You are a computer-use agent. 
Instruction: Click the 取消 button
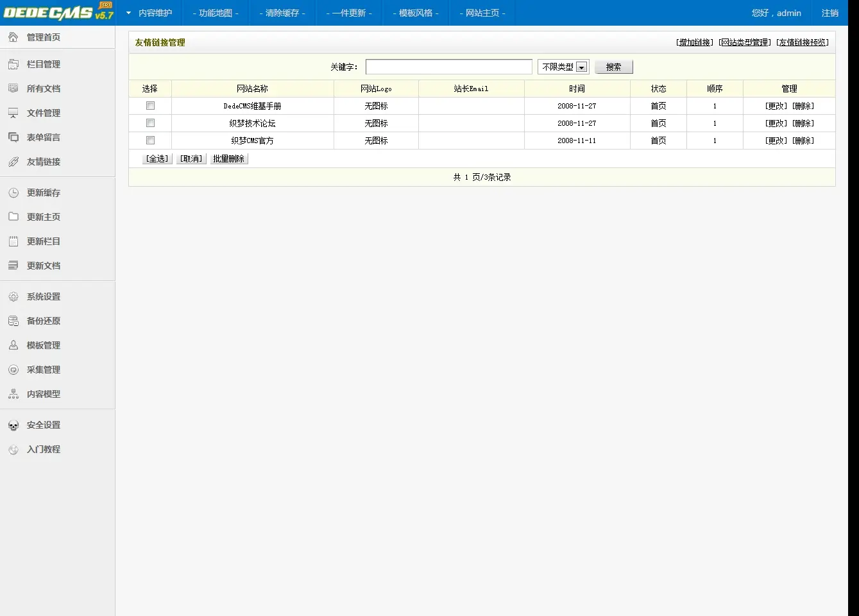191,158
